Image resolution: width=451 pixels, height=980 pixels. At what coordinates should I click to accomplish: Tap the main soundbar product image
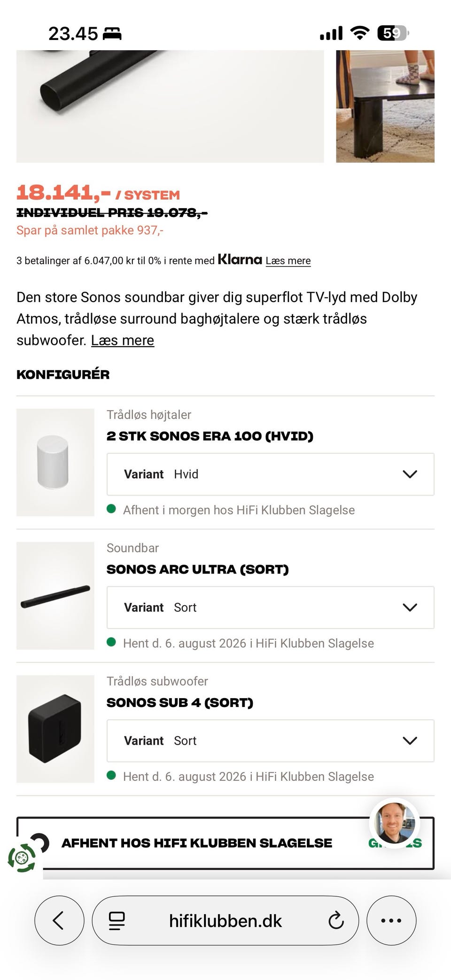click(170, 107)
